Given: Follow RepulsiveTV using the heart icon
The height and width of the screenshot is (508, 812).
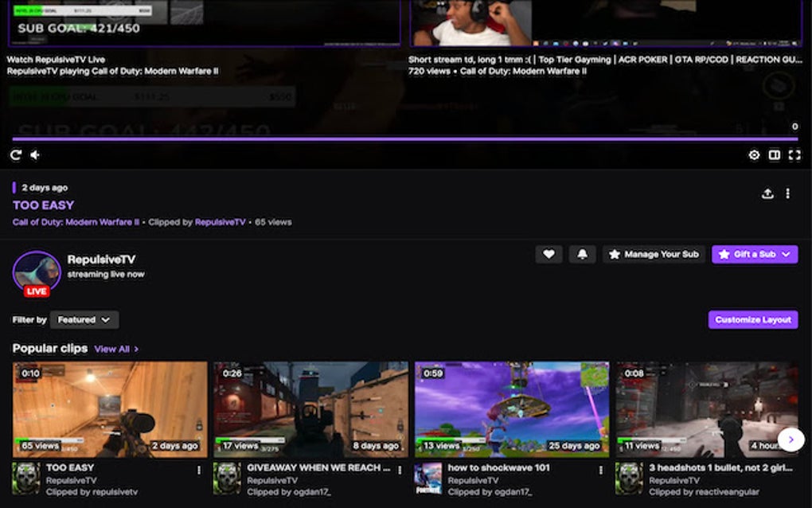Looking at the screenshot, I should click(548, 253).
